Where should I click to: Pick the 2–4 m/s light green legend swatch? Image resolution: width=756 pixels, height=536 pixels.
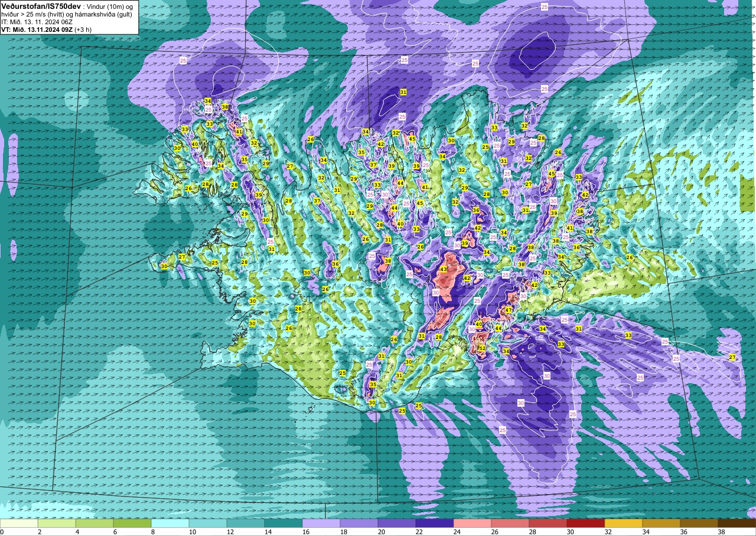pos(57,523)
